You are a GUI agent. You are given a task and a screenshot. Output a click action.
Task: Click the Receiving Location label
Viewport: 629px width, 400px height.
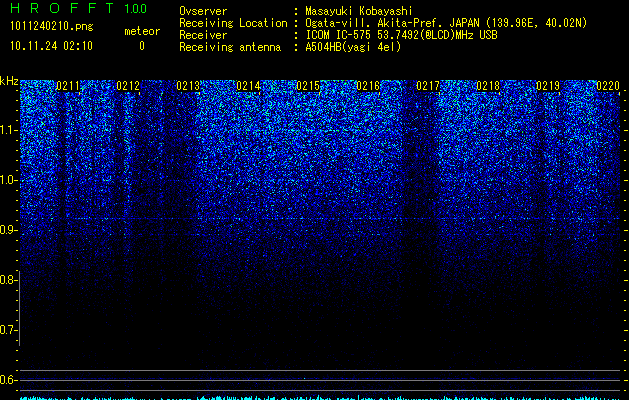click(233, 23)
